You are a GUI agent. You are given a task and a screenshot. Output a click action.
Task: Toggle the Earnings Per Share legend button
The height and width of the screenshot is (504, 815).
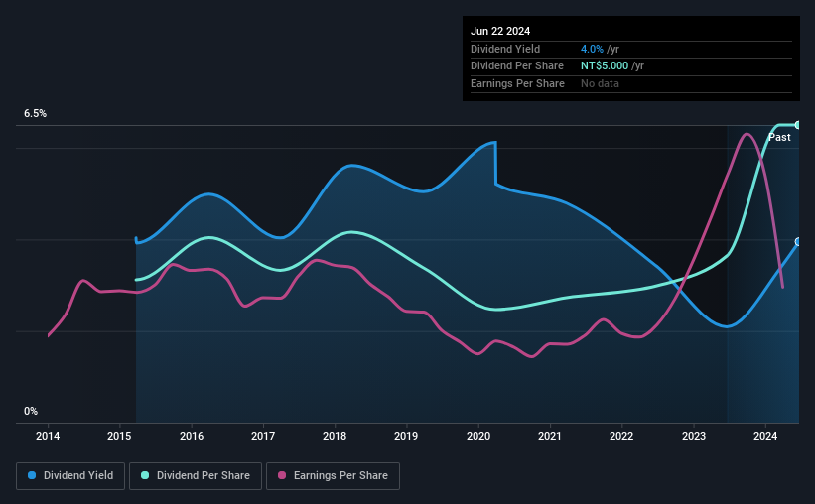pyautogui.click(x=333, y=476)
